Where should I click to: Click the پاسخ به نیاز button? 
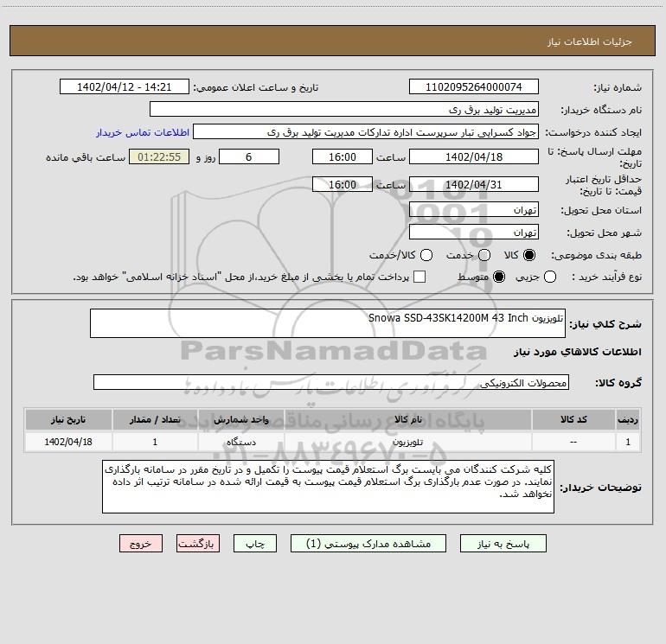[x=503, y=544]
